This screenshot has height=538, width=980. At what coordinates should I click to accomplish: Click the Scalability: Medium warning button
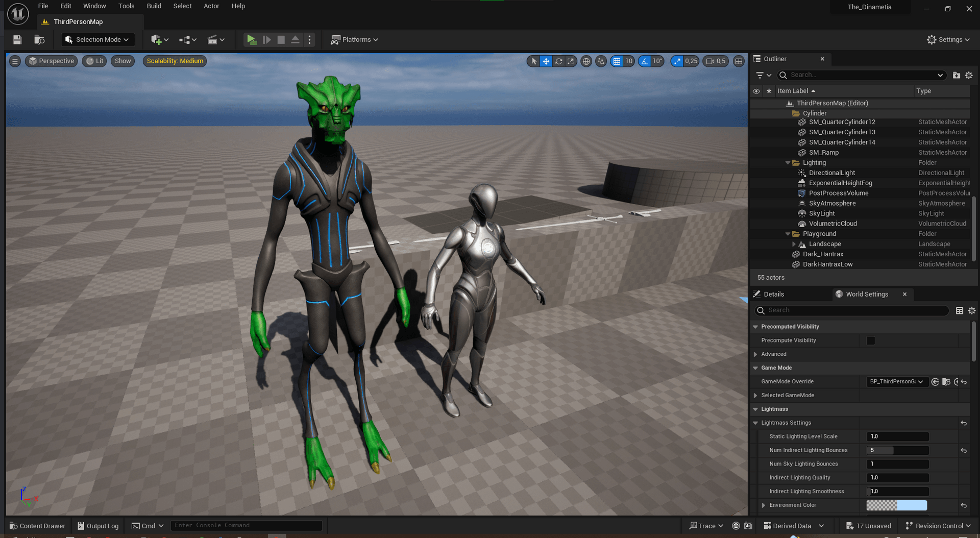(175, 61)
